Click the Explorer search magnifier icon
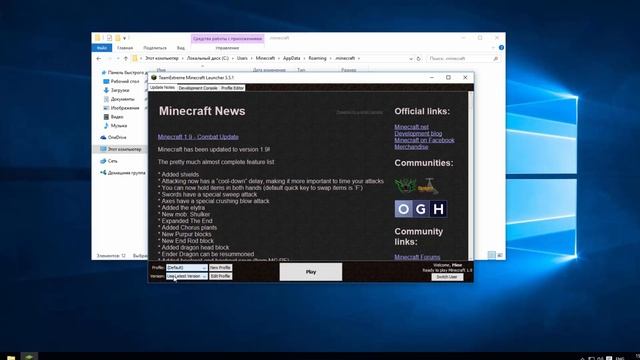Image resolution: width=640 pixels, height=360 pixels. [x=496, y=58]
